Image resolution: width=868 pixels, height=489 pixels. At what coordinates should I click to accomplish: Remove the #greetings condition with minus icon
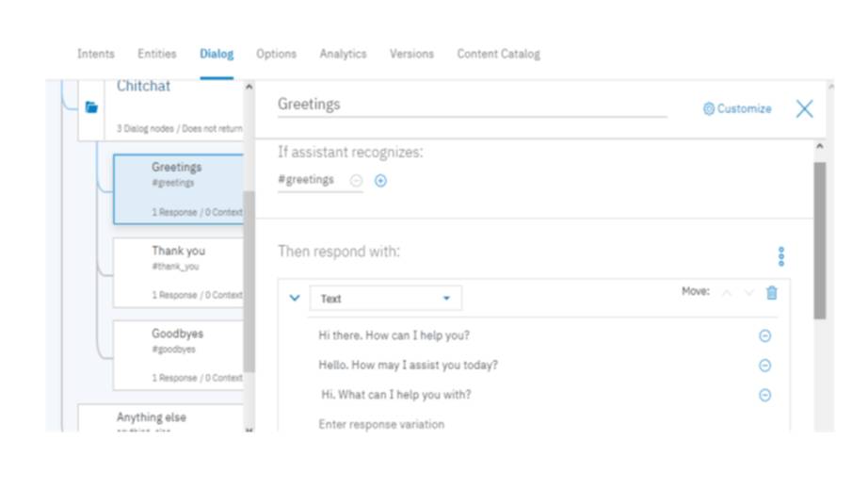point(356,181)
